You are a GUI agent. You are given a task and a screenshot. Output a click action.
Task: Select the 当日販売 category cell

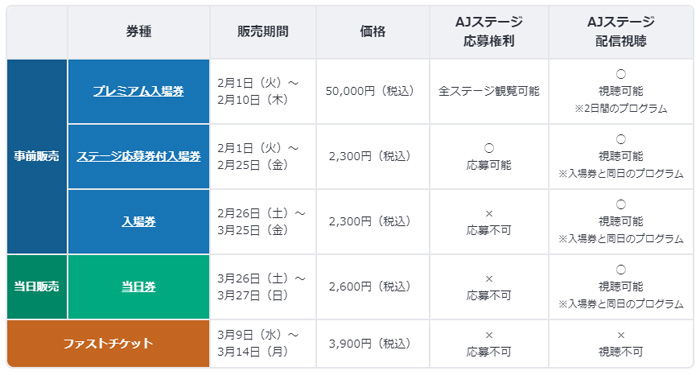tap(37, 287)
